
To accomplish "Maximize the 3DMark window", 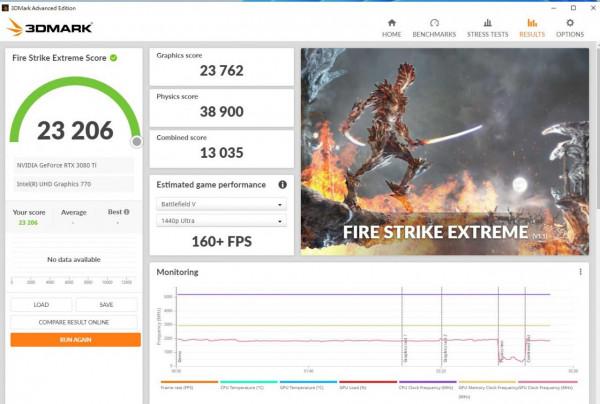I will pos(573,8).
